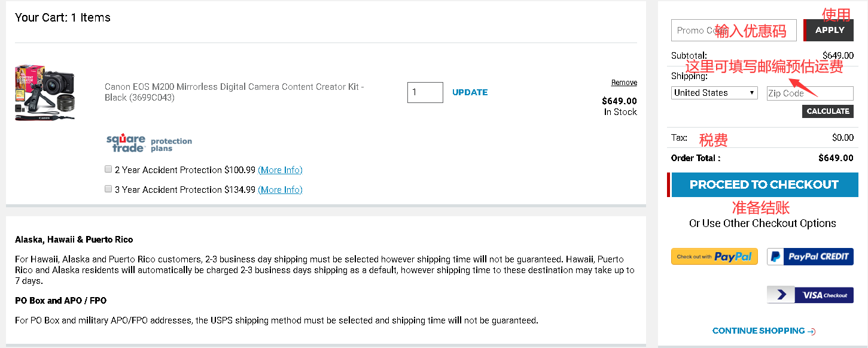Click PROCEED TO CHECKOUT button
The height and width of the screenshot is (348, 868).
tap(764, 184)
